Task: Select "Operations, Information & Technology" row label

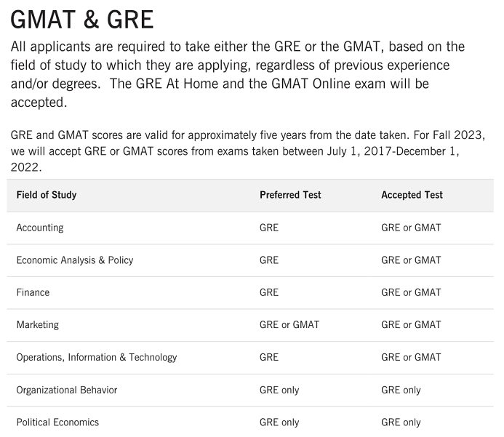Action: (97, 357)
